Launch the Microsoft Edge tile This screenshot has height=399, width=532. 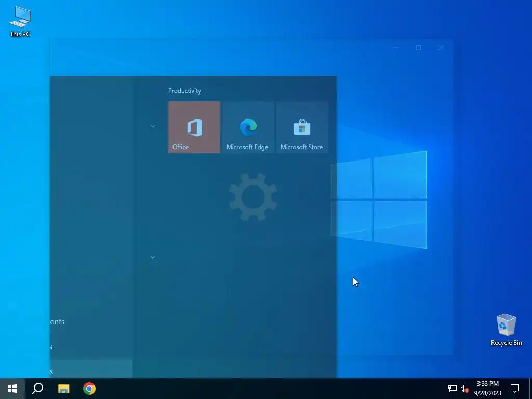click(248, 127)
